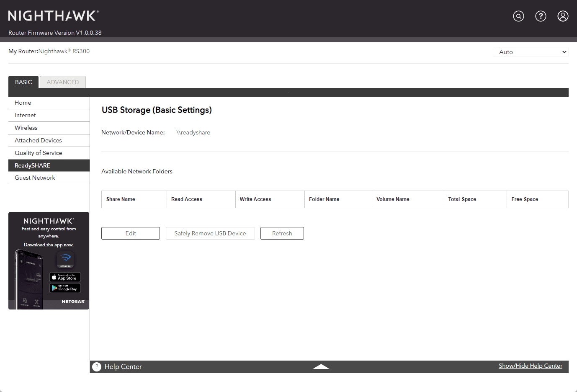
Task: Switch to the ADVANCED tab
Action: (x=63, y=82)
